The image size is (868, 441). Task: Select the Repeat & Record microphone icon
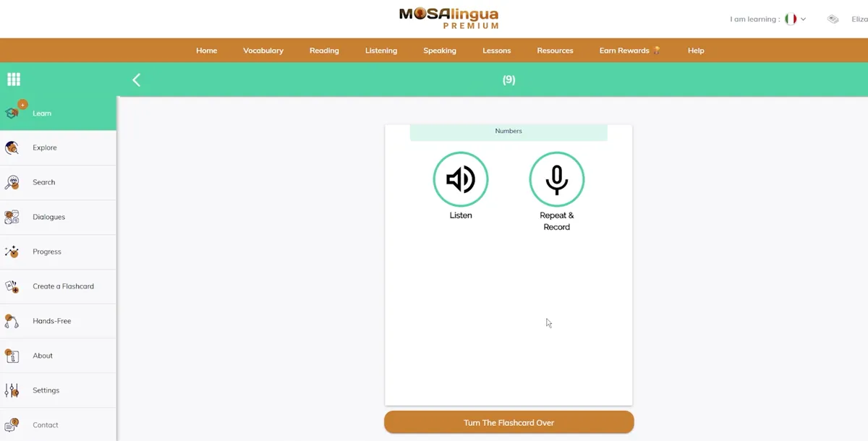(x=556, y=179)
